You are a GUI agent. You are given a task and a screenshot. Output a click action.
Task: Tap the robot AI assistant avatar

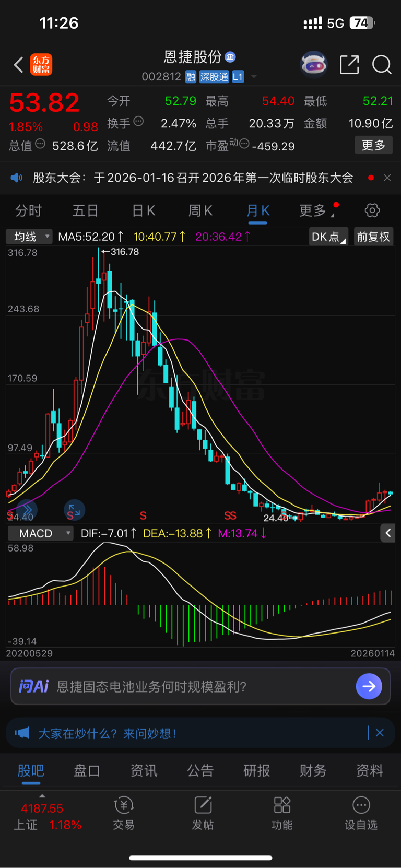pos(313,65)
